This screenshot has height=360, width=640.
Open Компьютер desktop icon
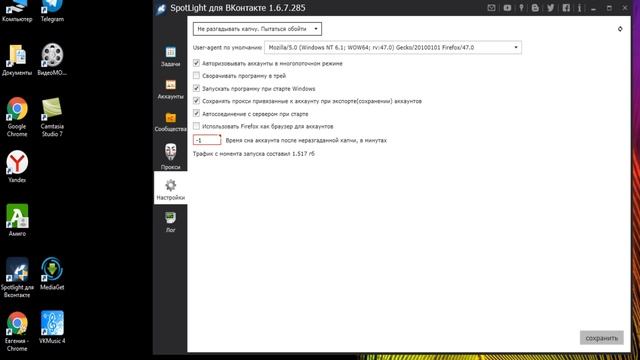click(17, 11)
